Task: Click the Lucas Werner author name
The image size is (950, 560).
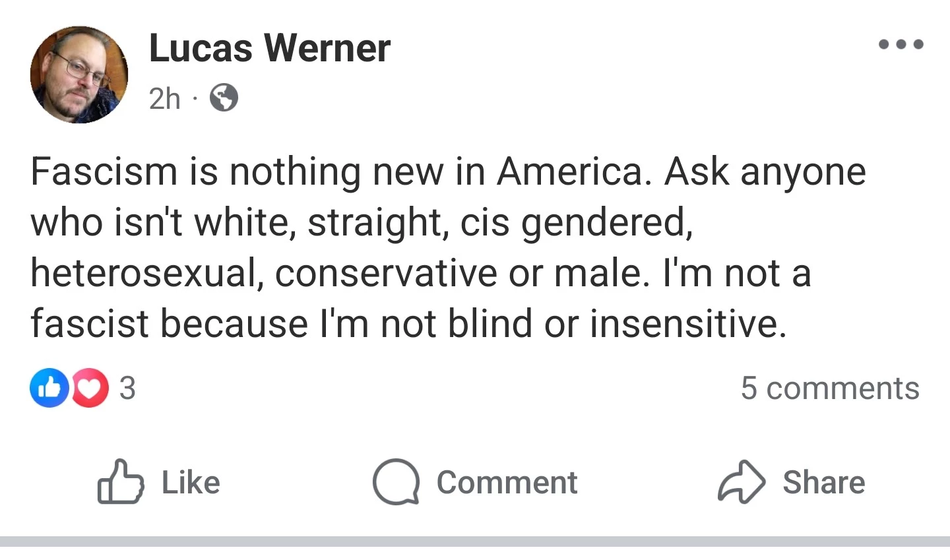Action: [270, 48]
